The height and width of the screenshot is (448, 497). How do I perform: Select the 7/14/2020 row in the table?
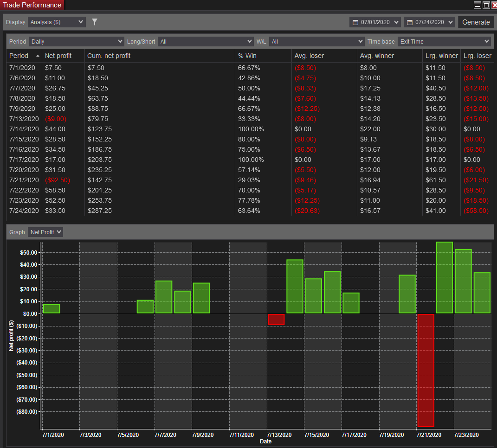(250, 129)
